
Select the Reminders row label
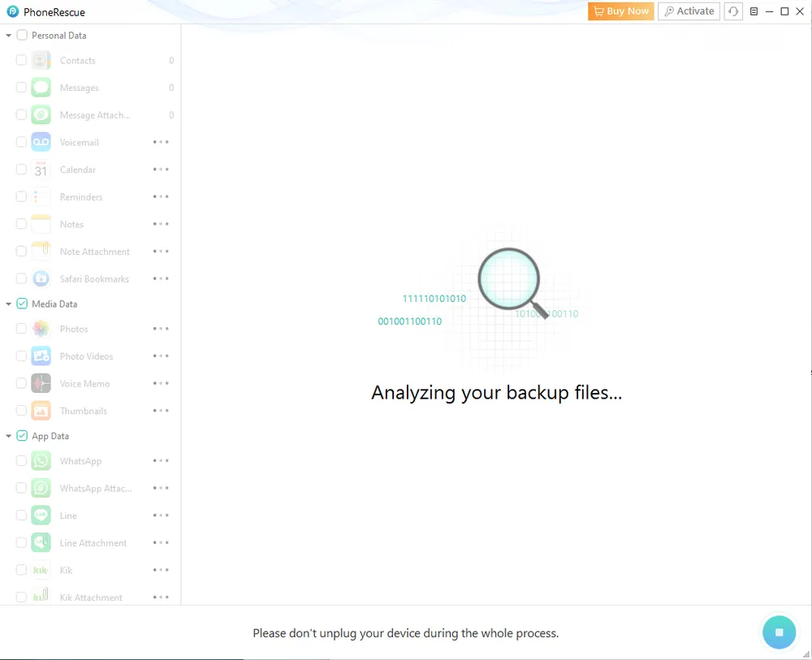tap(81, 197)
